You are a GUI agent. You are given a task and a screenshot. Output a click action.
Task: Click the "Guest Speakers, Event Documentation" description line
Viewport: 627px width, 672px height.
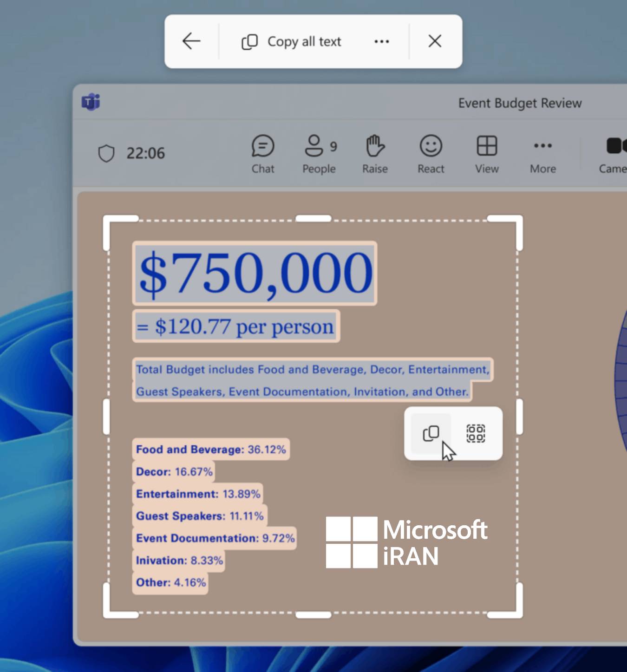pos(302,391)
